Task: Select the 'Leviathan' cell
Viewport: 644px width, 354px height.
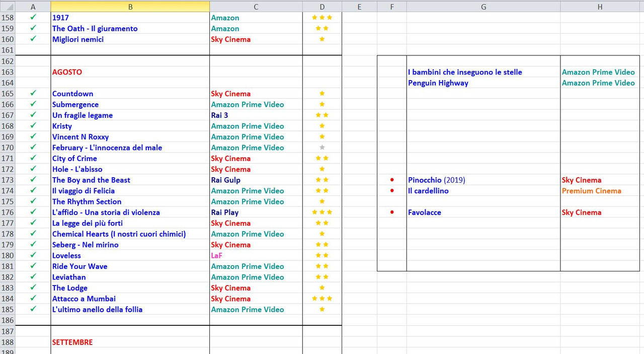Action: pos(130,277)
